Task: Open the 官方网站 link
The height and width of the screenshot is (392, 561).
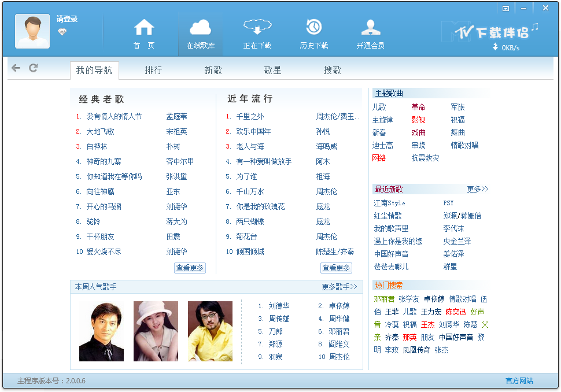Action: 519,381
